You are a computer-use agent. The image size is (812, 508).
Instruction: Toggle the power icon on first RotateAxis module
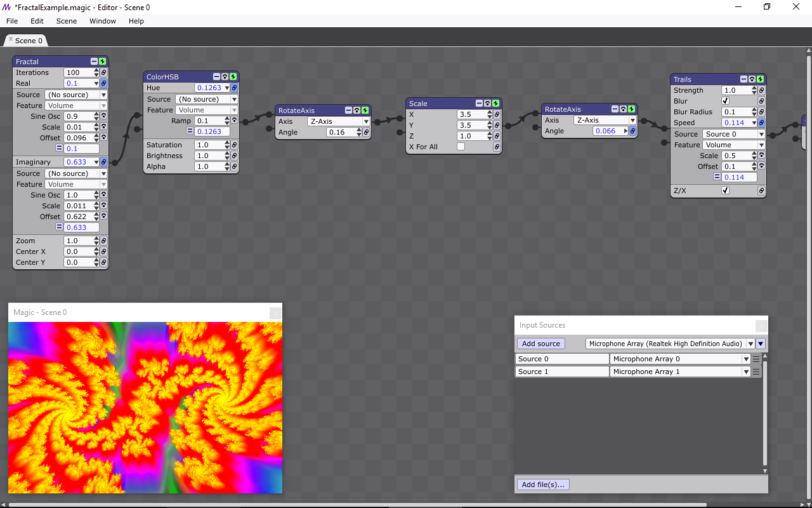(x=365, y=110)
